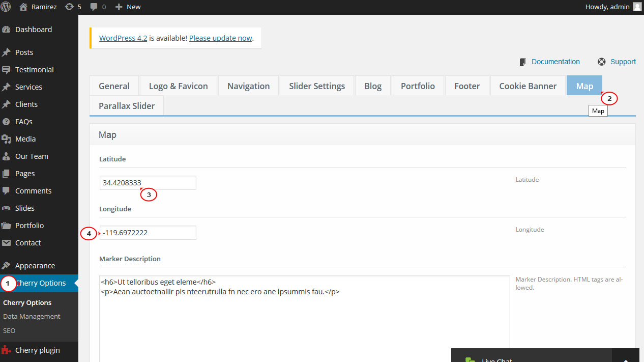
Task: Open the Data Management submenu item
Action: click(32, 316)
